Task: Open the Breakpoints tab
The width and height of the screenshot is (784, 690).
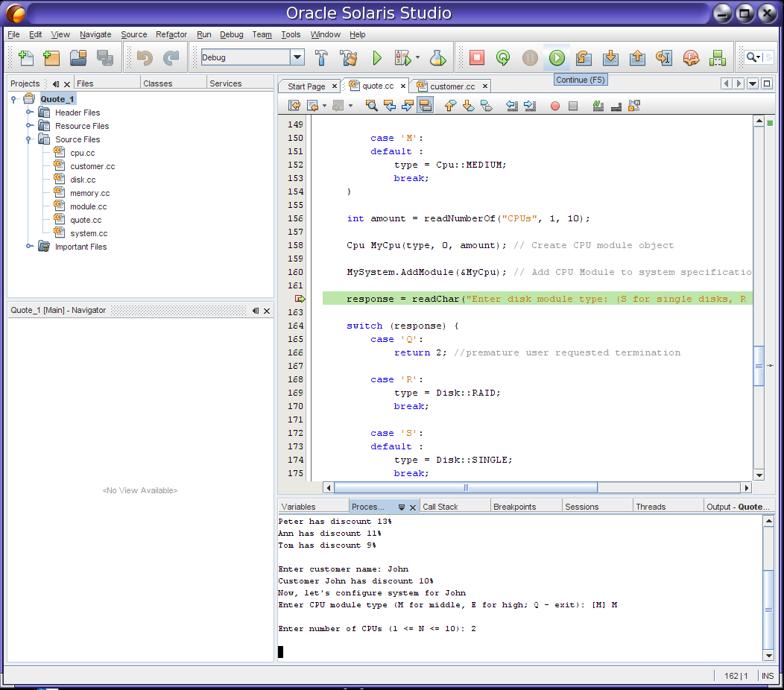Action: click(x=514, y=507)
